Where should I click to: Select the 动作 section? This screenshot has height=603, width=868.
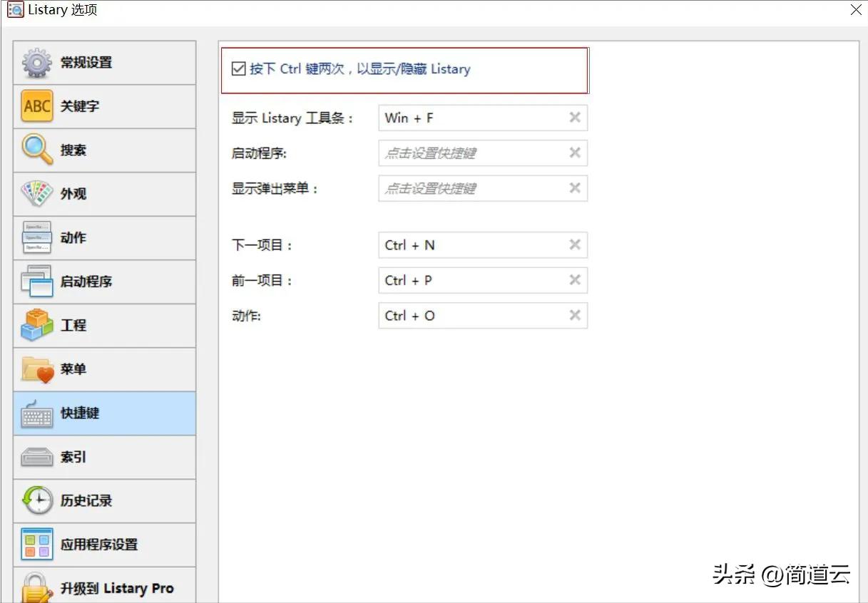(104, 238)
